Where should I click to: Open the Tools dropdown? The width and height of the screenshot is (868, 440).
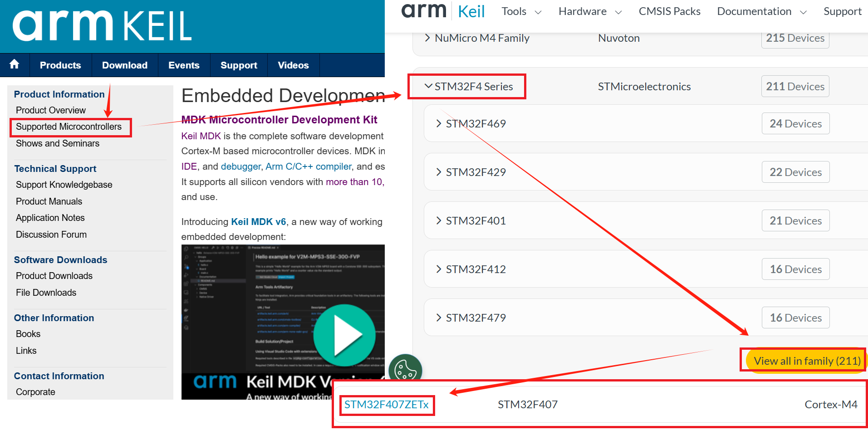pyautogui.click(x=521, y=11)
